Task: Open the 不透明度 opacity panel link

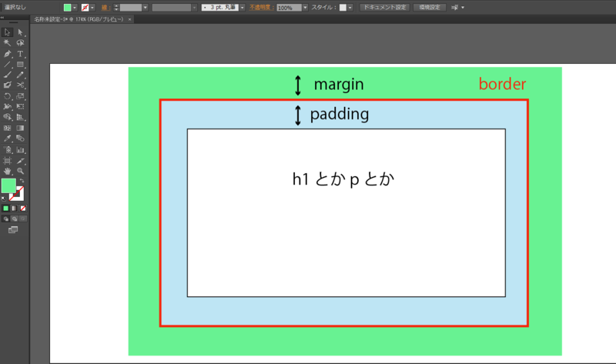Action: tap(262, 8)
